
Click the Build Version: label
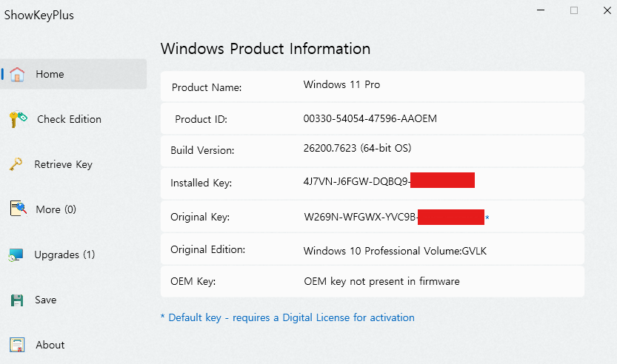point(202,150)
